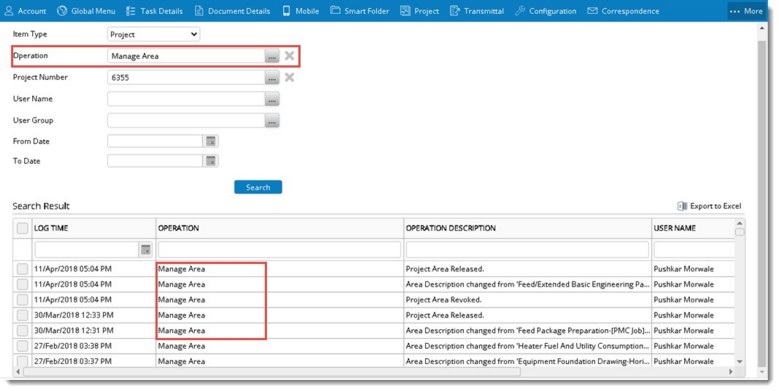The height and width of the screenshot is (391, 779).
Task: Click the Log Time filter field
Action: pyautogui.click(x=86, y=249)
